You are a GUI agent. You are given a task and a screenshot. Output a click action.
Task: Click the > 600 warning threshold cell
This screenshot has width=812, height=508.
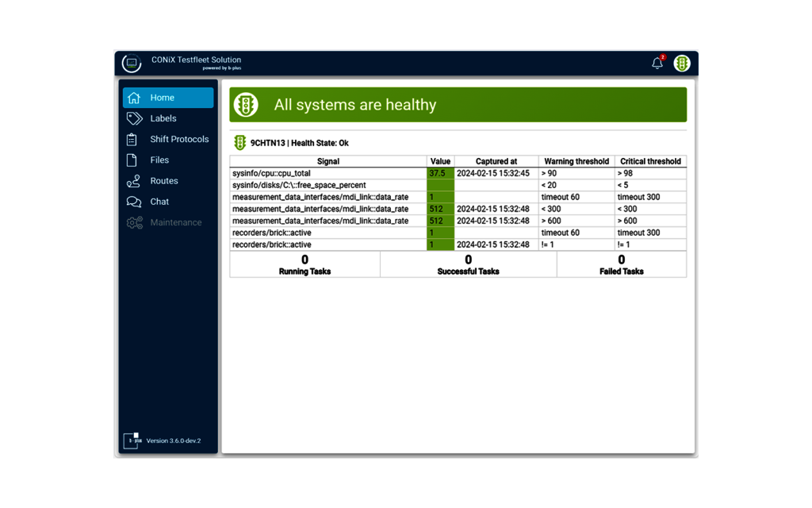point(576,221)
